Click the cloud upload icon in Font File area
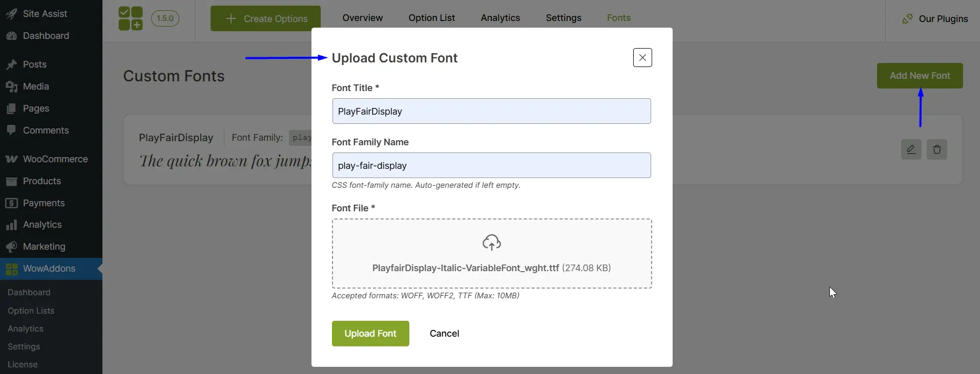The height and width of the screenshot is (374, 980). (x=492, y=243)
